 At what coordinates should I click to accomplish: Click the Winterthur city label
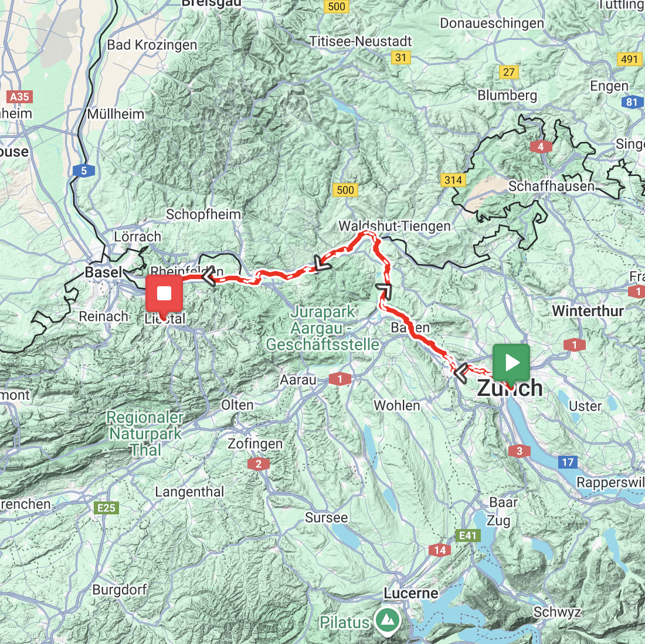pos(588,311)
